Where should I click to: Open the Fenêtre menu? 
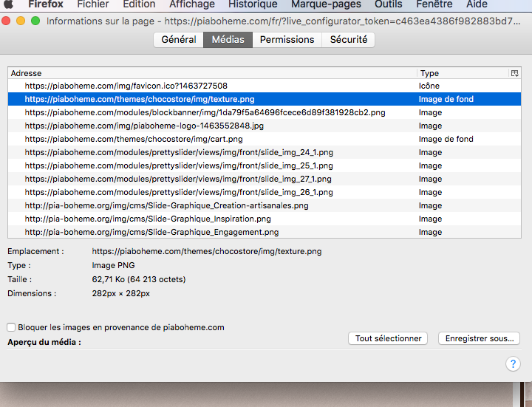(434, 4)
